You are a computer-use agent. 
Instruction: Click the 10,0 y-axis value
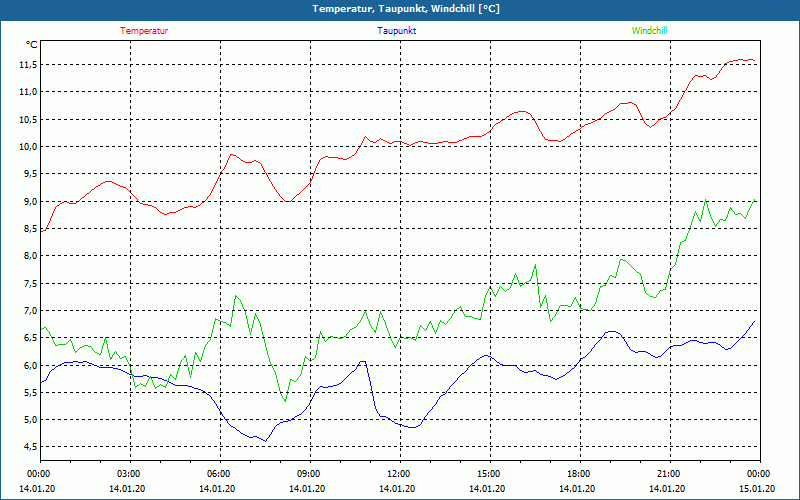pyautogui.click(x=29, y=147)
